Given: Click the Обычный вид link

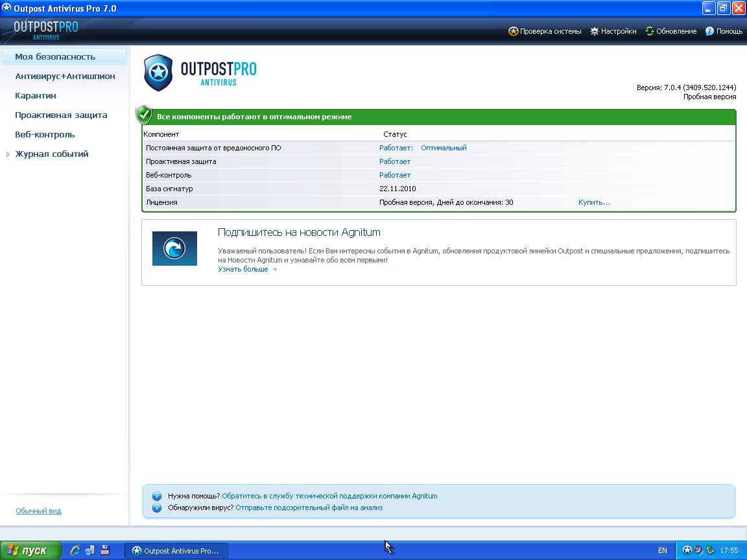Looking at the screenshot, I should click(39, 511).
